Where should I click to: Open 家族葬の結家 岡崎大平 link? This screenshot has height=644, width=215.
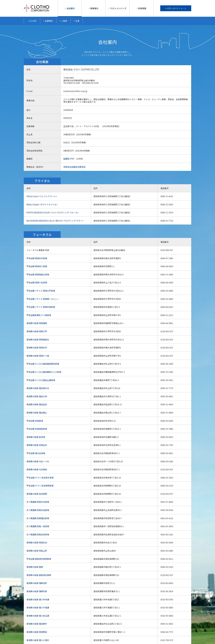(x=37, y=332)
